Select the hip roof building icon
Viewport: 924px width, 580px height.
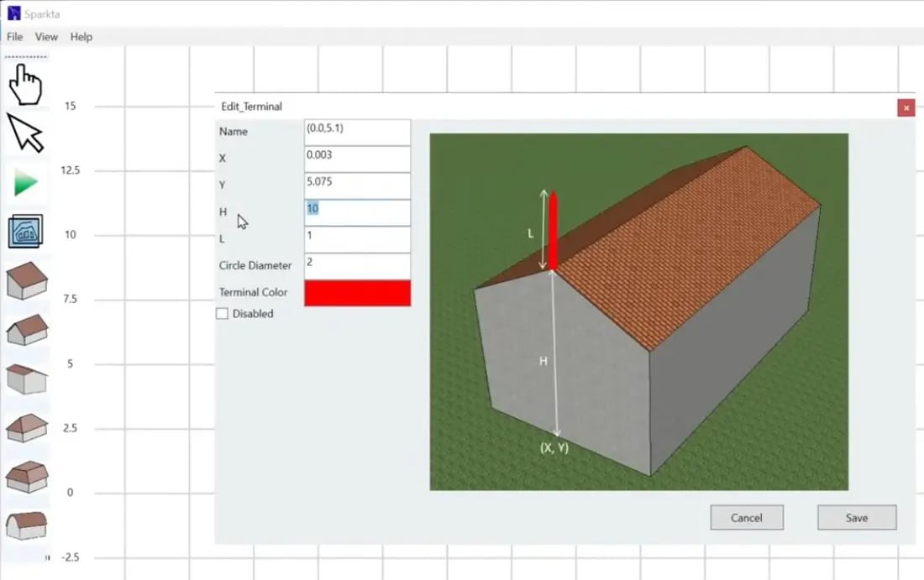(27, 428)
